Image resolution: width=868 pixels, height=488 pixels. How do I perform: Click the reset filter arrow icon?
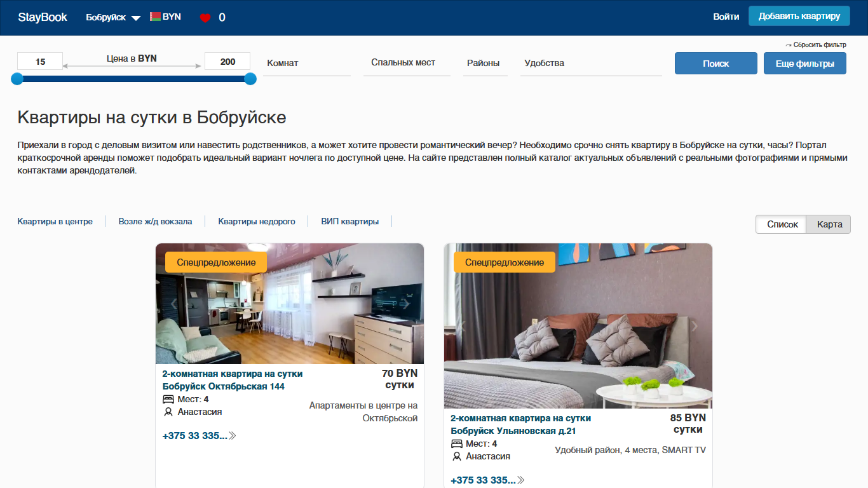(x=789, y=45)
